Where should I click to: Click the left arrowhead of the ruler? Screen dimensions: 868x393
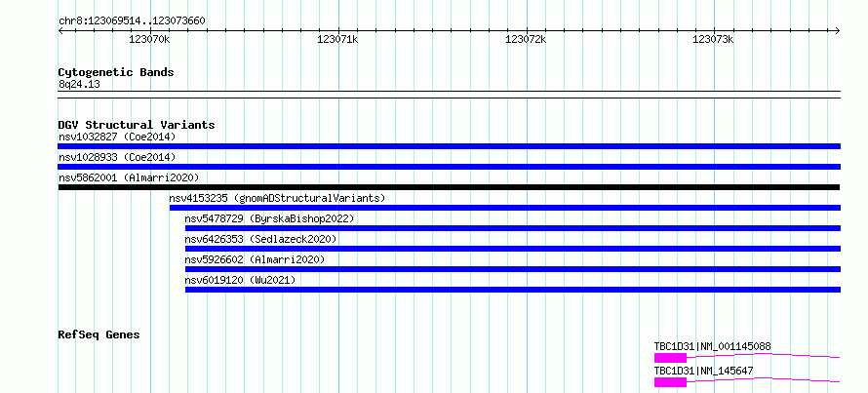click(60, 30)
